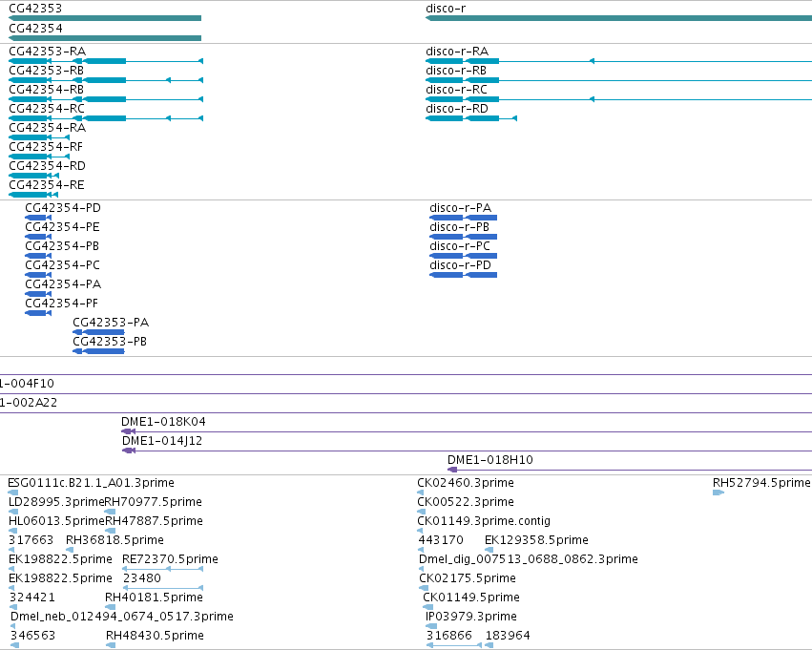Click the CG42354-RE transcript label
This screenshot has height=650, width=812.
pyautogui.click(x=46, y=185)
